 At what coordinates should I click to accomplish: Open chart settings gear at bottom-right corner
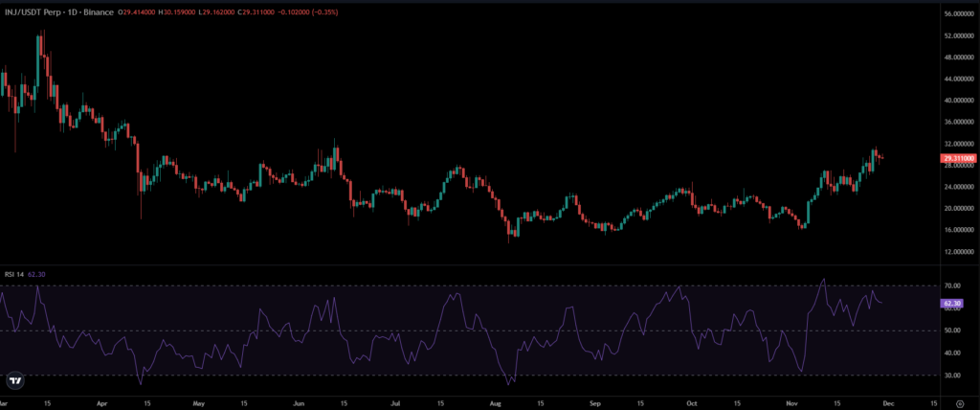pos(960,403)
